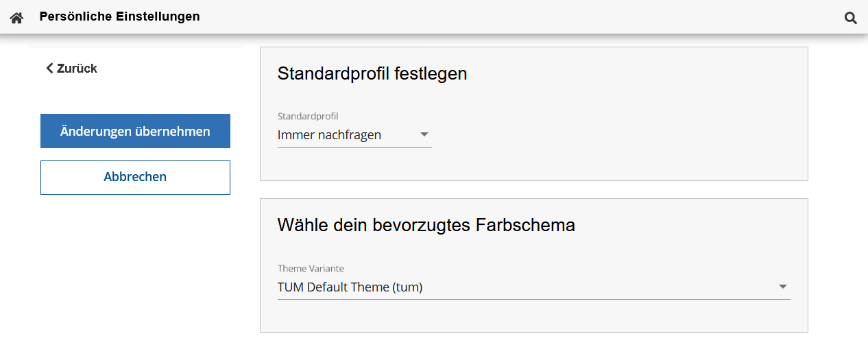Click the Persönliche Einstellungen page title
The height and width of the screenshot is (358, 868).
(x=120, y=16)
